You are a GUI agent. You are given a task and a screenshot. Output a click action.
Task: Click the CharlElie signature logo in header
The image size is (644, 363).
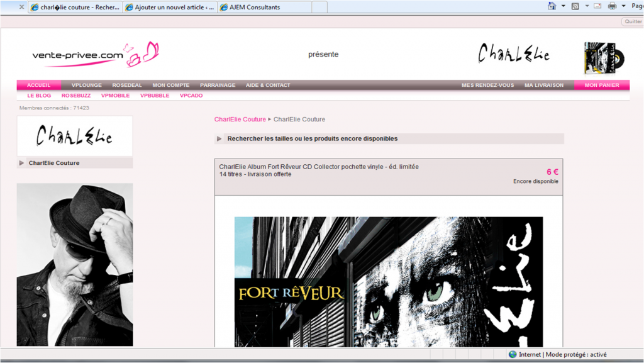pos(514,53)
